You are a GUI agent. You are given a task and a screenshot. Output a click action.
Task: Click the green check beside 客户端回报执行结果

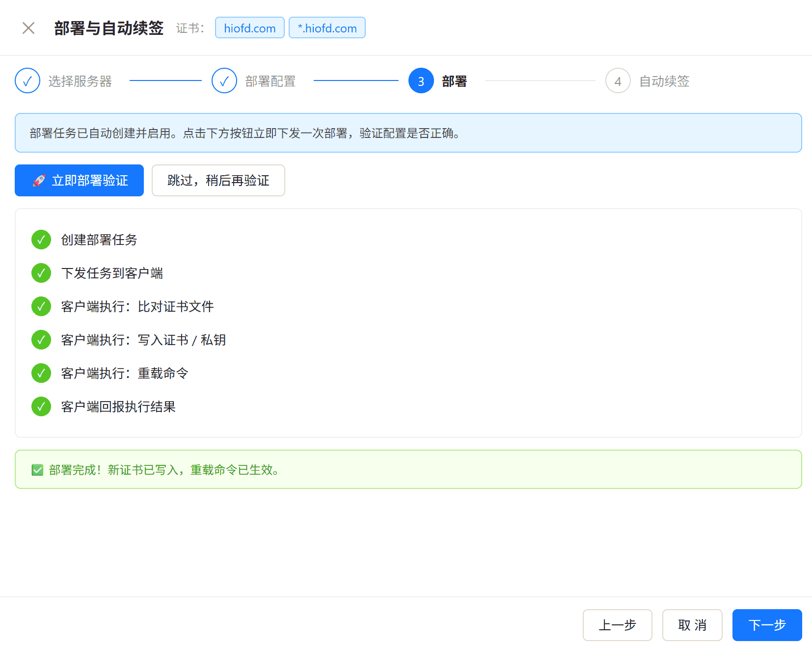click(41, 407)
